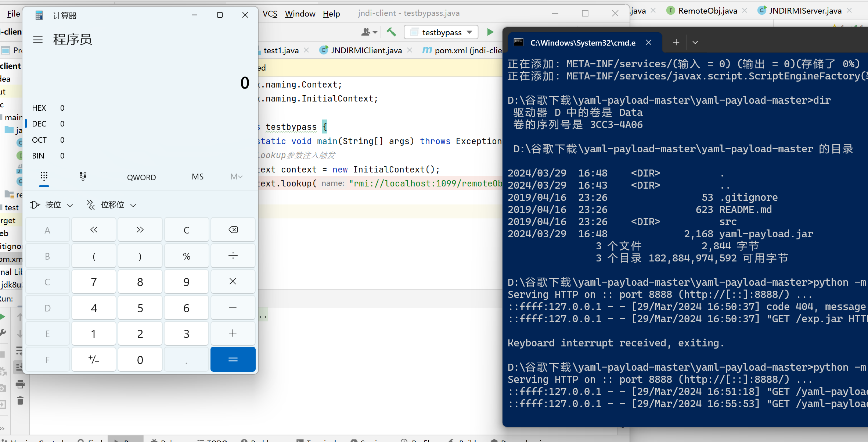Click the equals key
The width and height of the screenshot is (868, 442).
pyautogui.click(x=233, y=359)
